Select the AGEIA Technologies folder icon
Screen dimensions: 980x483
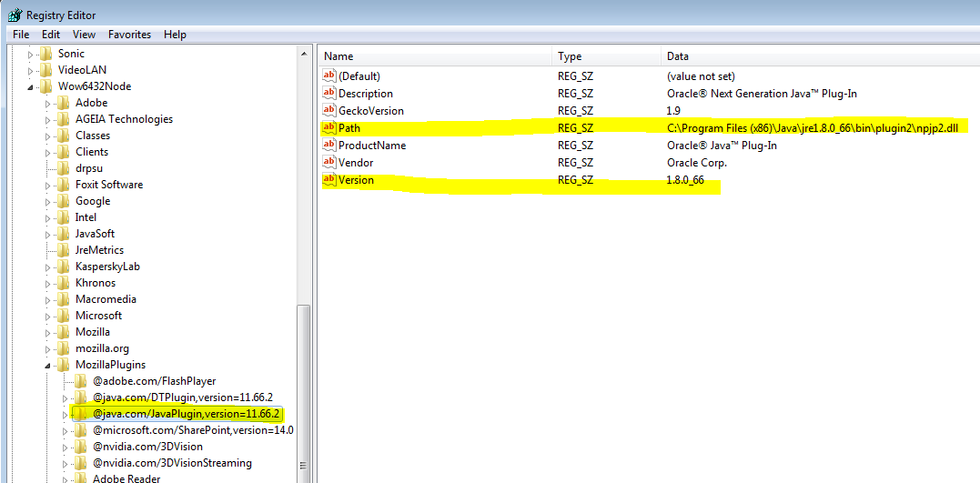[x=63, y=119]
